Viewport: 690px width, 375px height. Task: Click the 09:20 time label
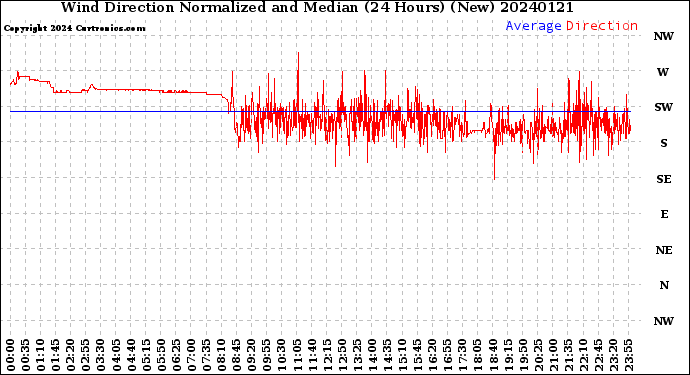(x=251, y=355)
